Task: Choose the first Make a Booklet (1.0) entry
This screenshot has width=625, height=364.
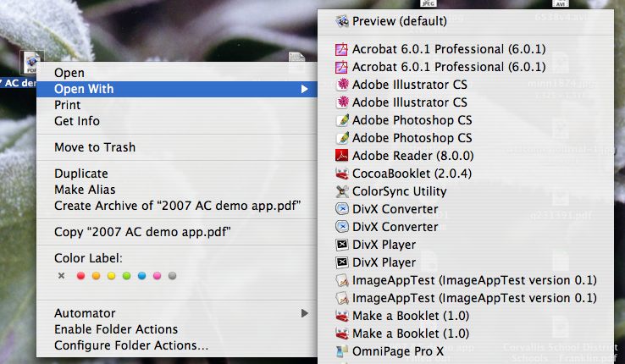Action: point(466,316)
